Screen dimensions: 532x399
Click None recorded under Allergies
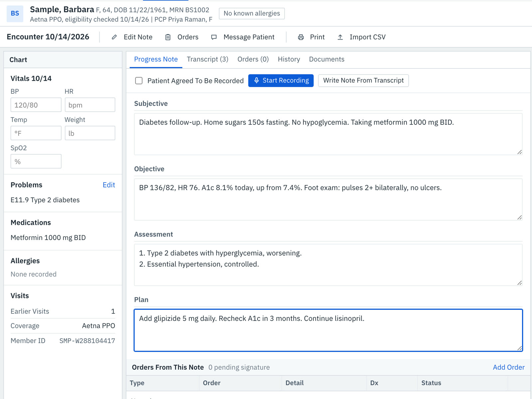coord(34,274)
